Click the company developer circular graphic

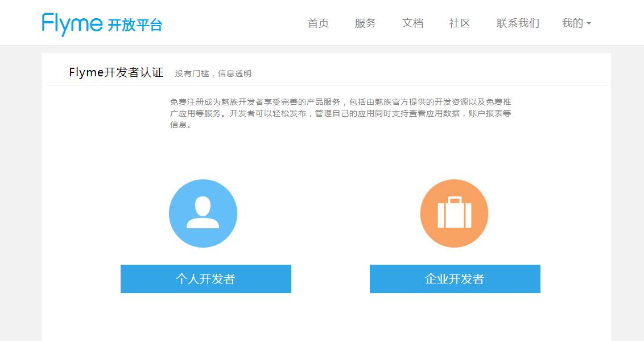(454, 213)
